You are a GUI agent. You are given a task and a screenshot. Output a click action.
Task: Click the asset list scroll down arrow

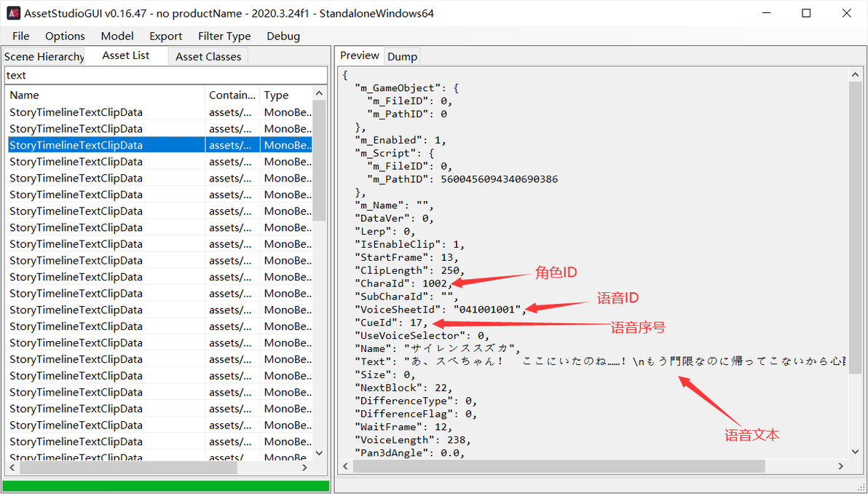320,453
